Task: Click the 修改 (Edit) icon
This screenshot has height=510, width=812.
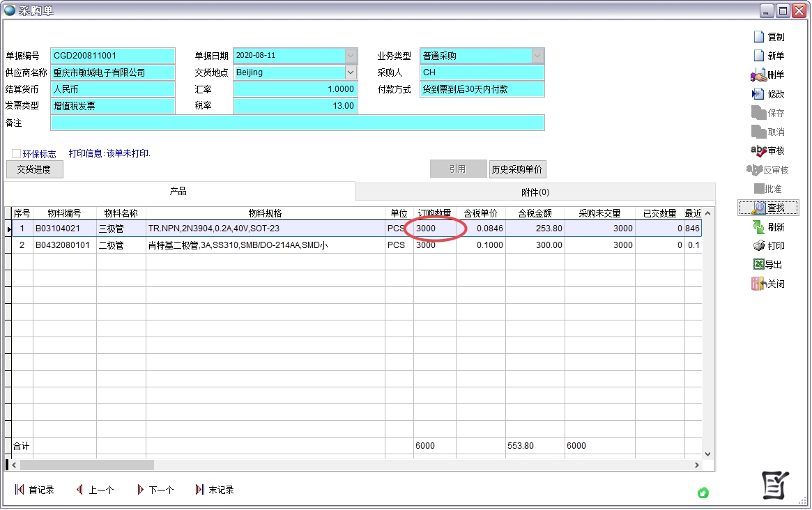Action: tap(759, 94)
